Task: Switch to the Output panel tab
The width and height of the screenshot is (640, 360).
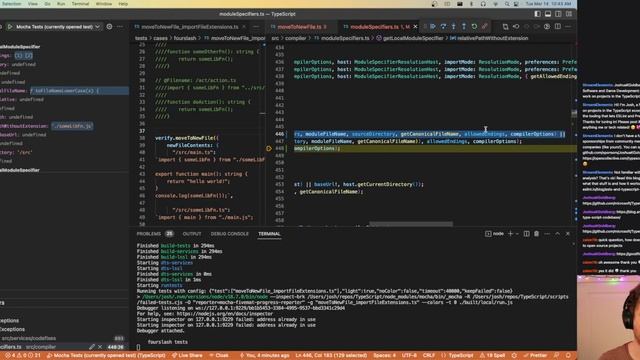Action: (192, 234)
